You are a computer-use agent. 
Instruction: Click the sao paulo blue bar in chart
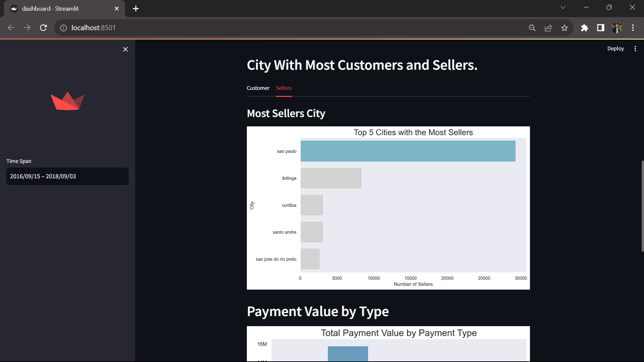(x=408, y=151)
